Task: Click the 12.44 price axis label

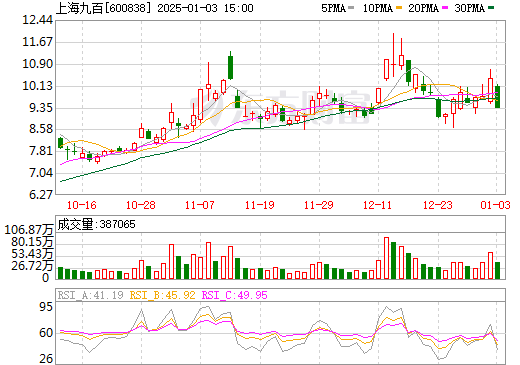Action: [x=37, y=20]
